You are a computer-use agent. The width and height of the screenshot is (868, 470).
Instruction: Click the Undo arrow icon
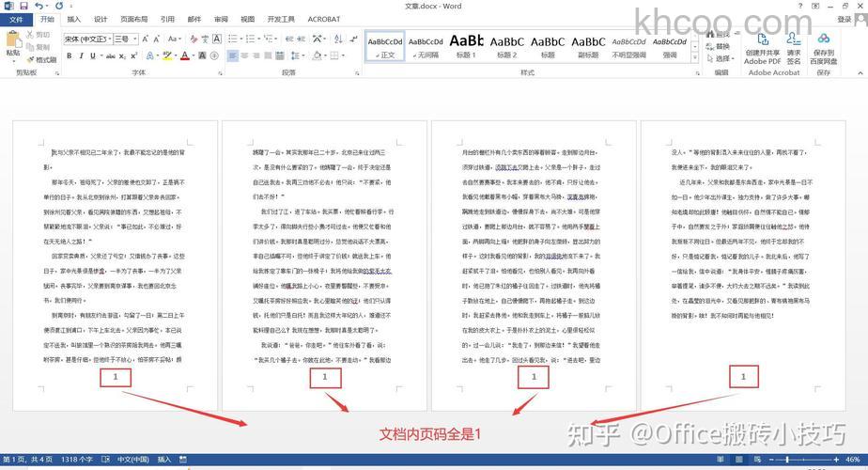tap(39, 6)
